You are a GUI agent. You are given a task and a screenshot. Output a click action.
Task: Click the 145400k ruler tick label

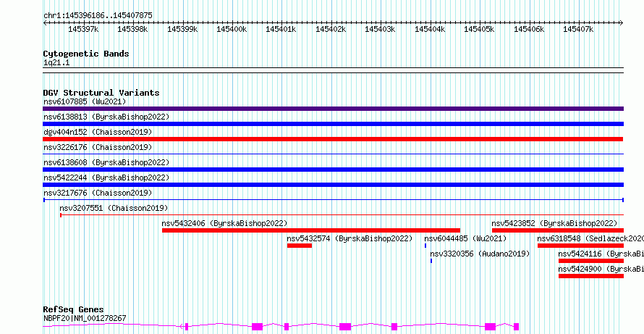(232, 29)
